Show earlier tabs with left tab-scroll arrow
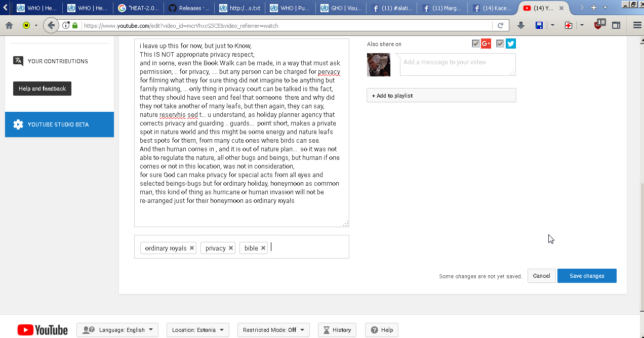The width and height of the screenshot is (644, 338). (5, 8)
